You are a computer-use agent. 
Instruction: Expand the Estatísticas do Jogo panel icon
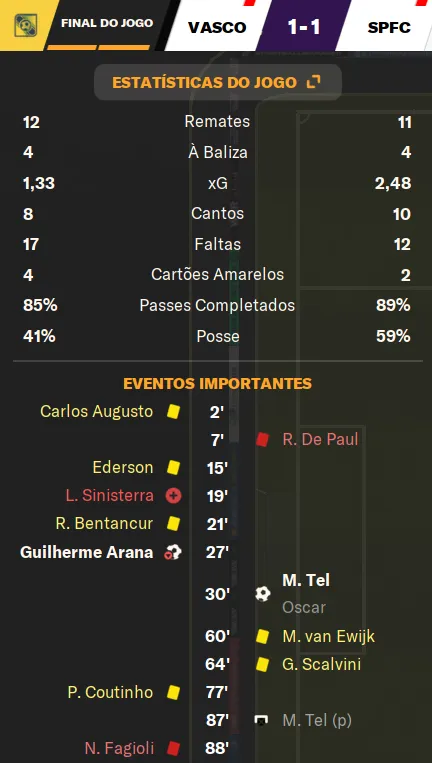(314, 82)
